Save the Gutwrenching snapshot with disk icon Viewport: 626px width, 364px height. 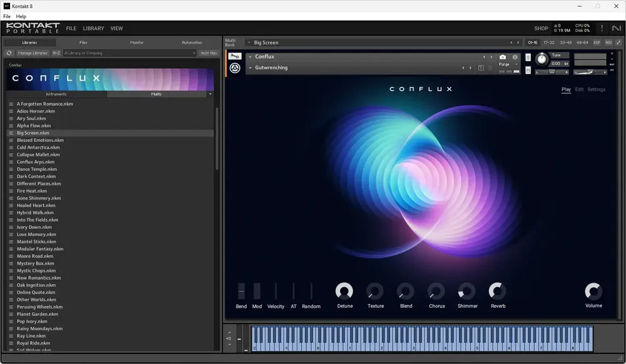[x=481, y=68]
